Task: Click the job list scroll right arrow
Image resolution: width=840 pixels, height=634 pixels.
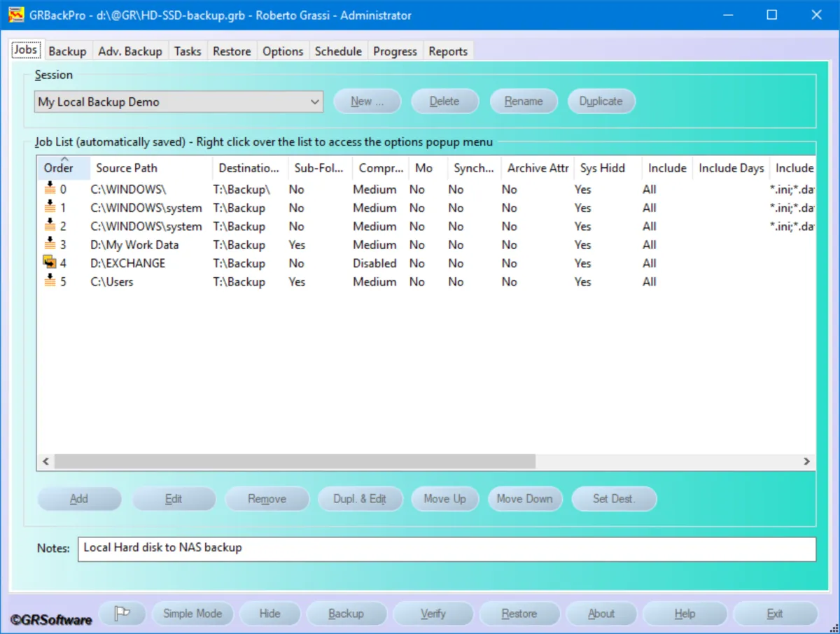Action: pos(806,461)
